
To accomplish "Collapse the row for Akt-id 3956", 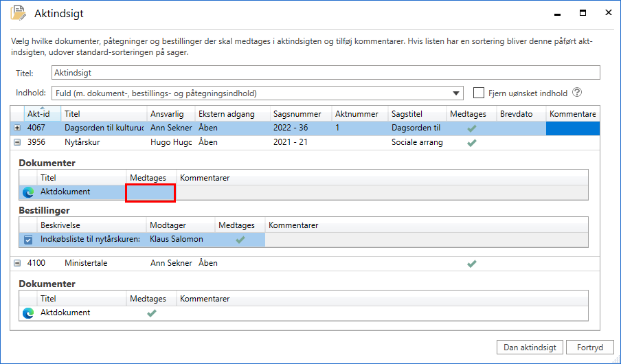I will (x=17, y=143).
